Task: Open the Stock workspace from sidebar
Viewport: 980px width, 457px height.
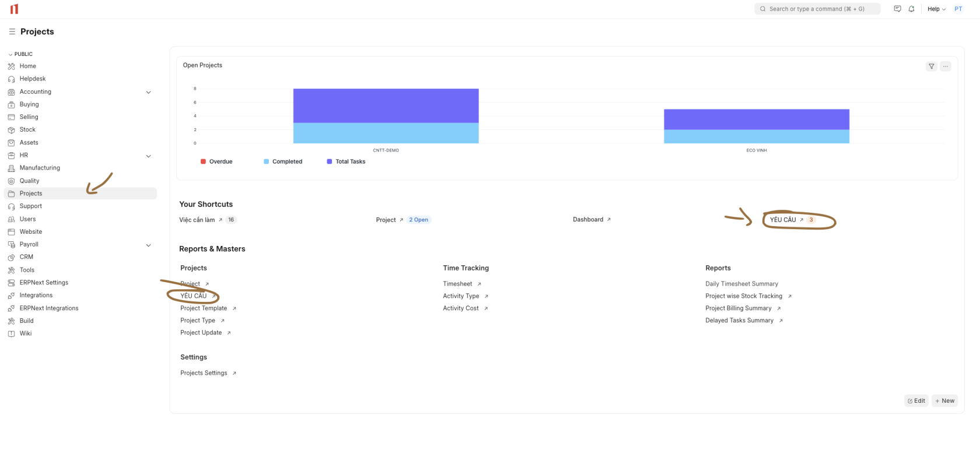Action: click(x=27, y=129)
